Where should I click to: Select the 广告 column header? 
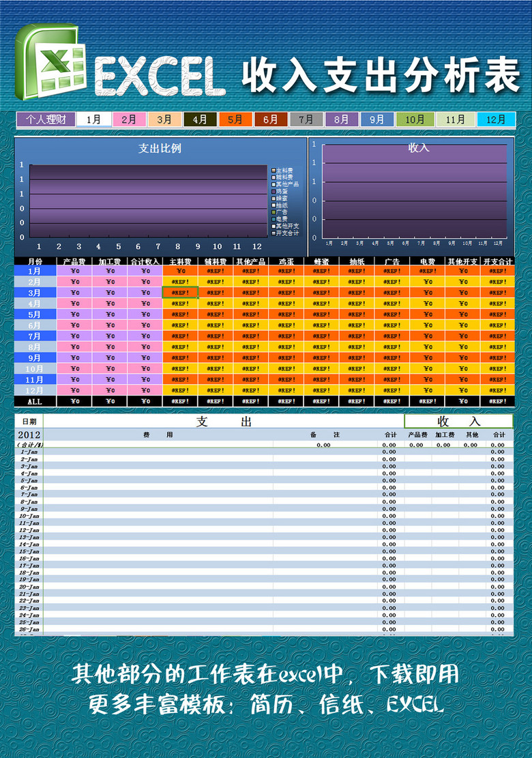tap(392, 261)
